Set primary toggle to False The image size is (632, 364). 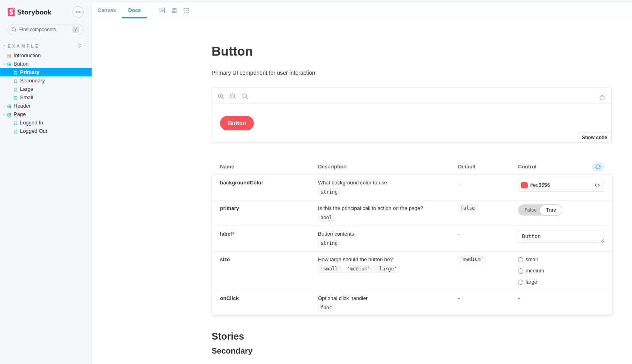[530, 210]
